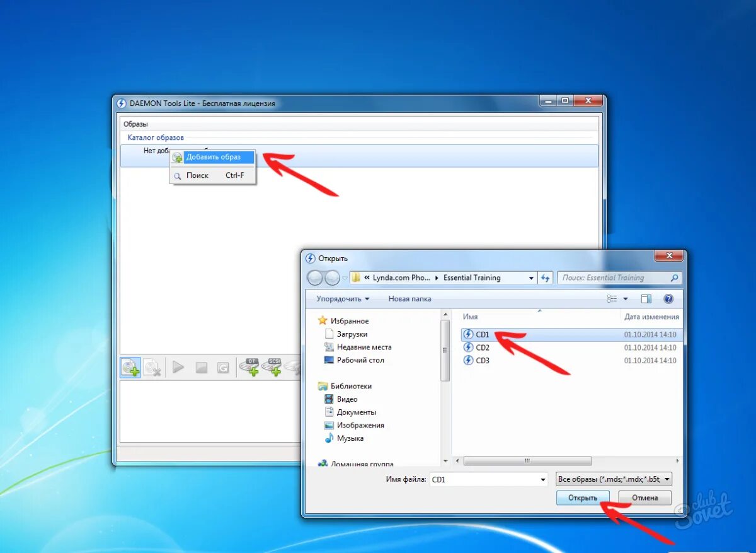Viewport: 756px width, 553px height.
Task: Toggle the preview pane icon
Action: point(646,299)
